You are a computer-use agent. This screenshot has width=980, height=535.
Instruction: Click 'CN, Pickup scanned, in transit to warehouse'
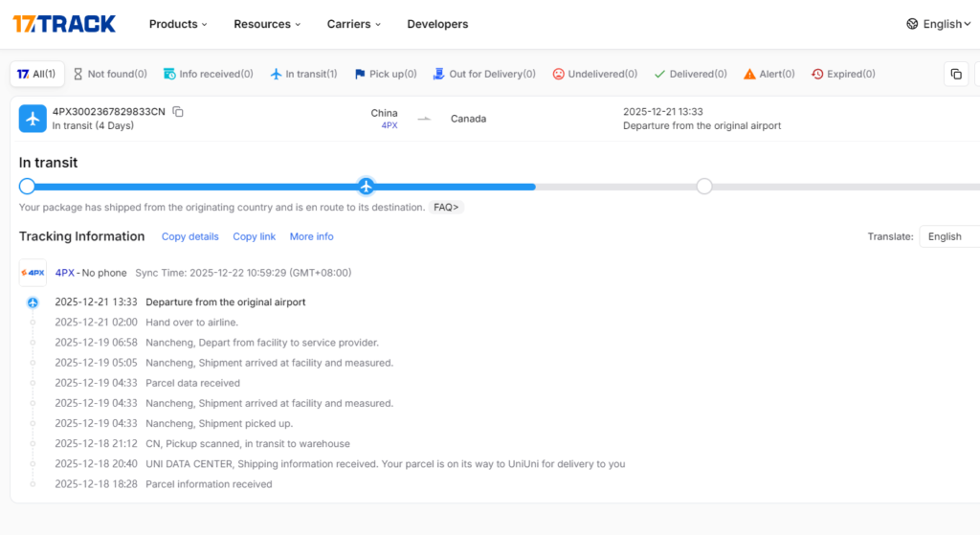[248, 444]
